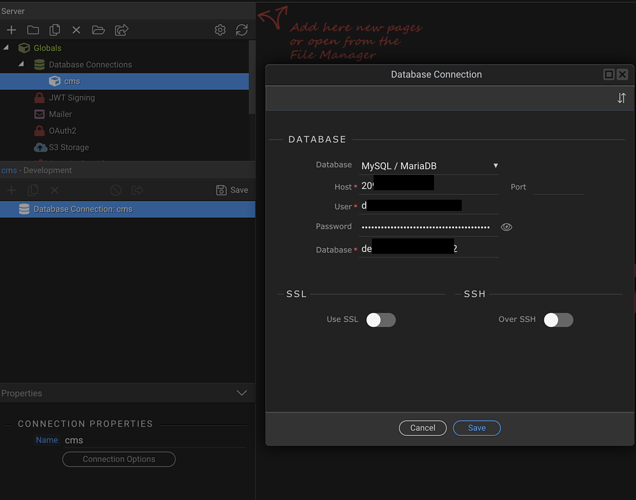The image size is (636, 500).
Task: Click the cms link in Development header
Action: (x=9, y=170)
